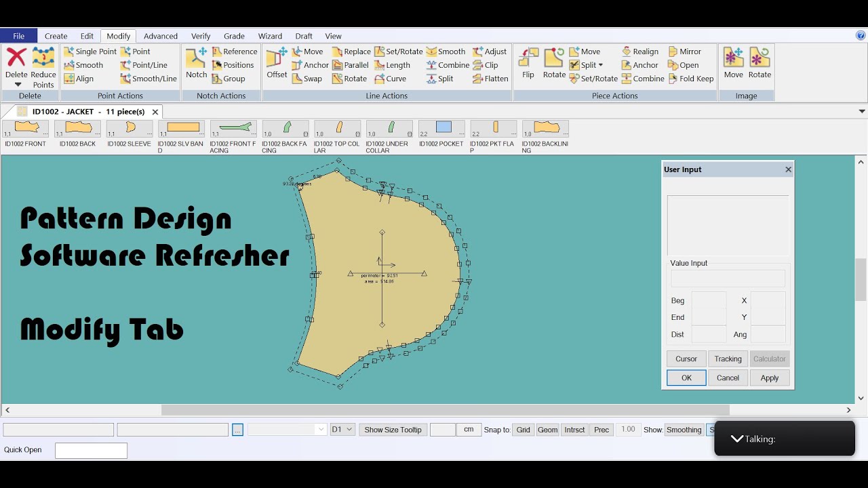Switch to the Advanced tab

click(x=161, y=36)
